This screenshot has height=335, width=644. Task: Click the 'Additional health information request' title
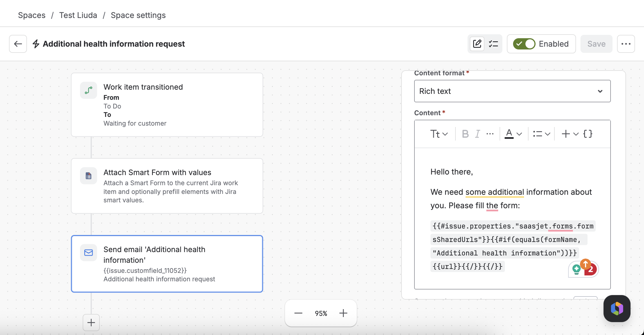tap(114, 44)
